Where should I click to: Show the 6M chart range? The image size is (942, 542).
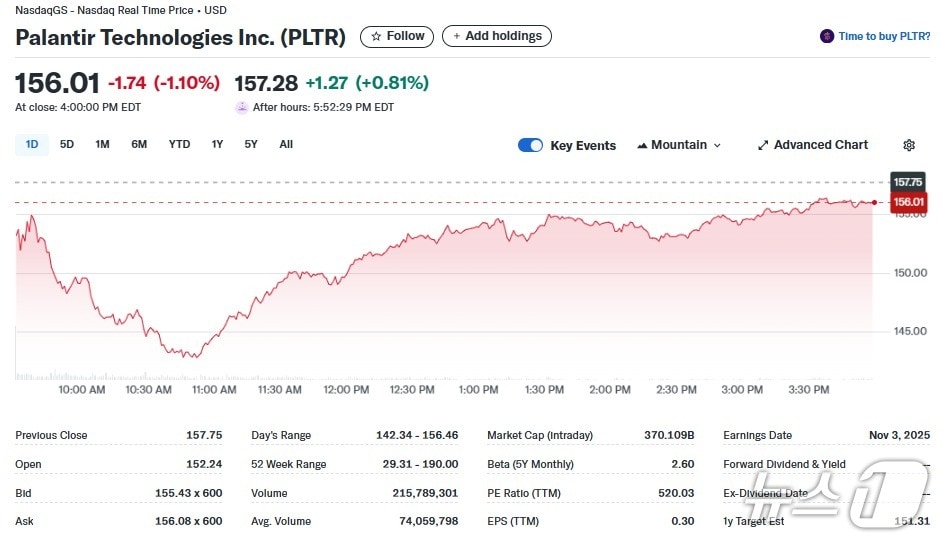point(139,144)
